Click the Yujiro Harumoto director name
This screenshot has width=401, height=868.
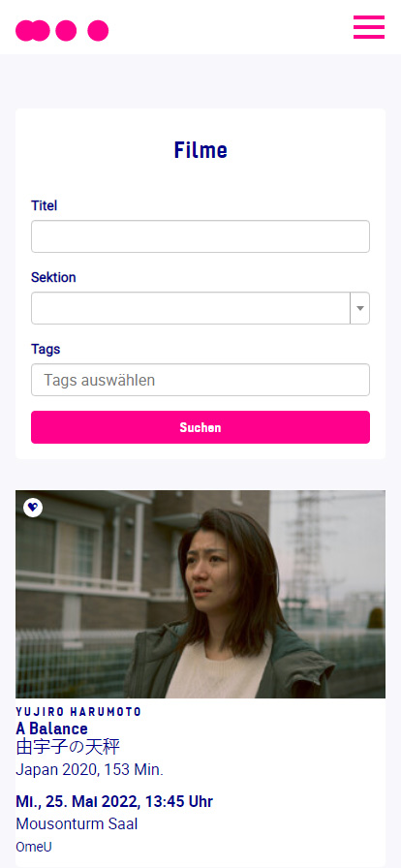(x=78, y=712)
